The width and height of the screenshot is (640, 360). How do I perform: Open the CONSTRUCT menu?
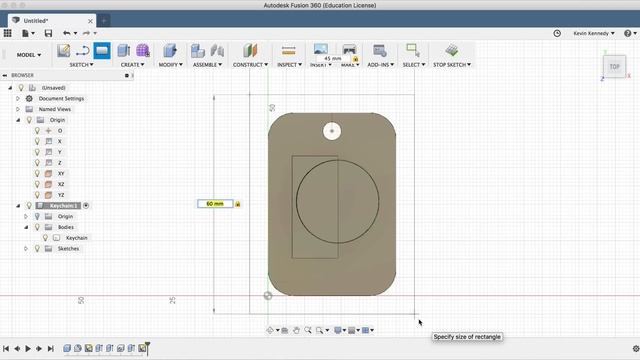point(250,65)
